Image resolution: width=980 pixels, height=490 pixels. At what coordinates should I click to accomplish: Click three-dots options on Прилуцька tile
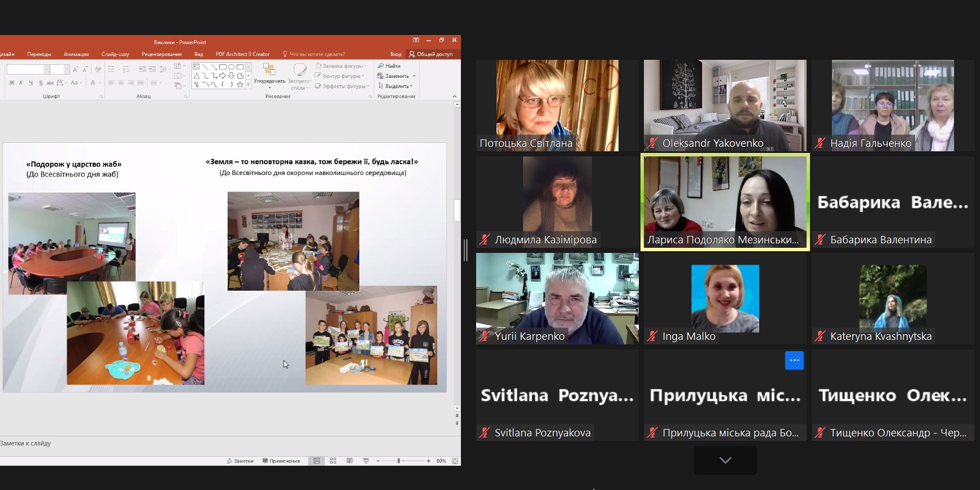tap(794, 360)
